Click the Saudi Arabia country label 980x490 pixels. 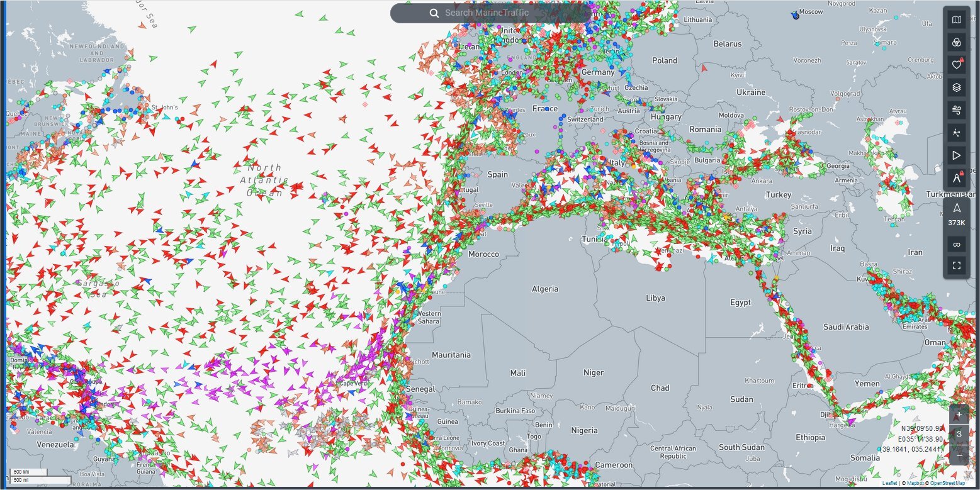pyautogui.click(x=846, y=327)
